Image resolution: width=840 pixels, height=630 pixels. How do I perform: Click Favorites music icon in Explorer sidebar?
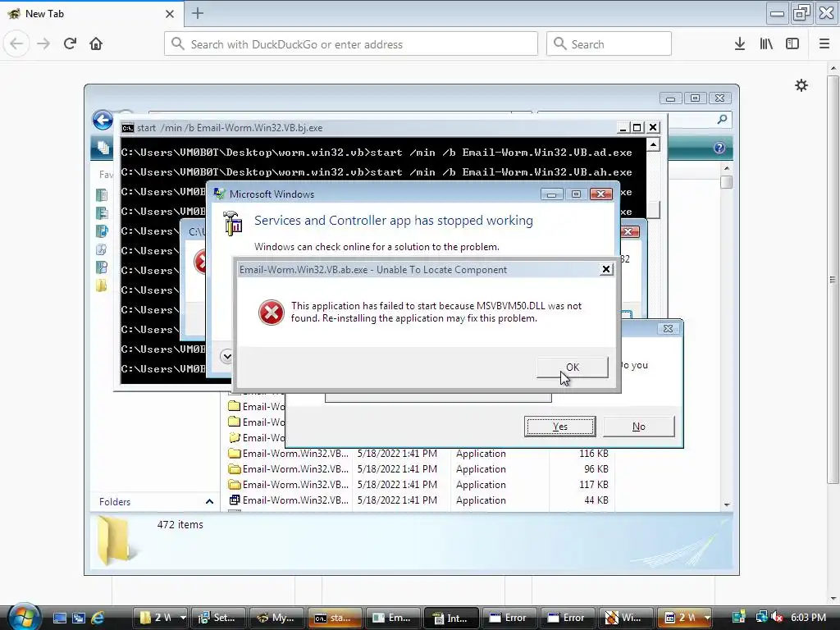coord(101,231)
